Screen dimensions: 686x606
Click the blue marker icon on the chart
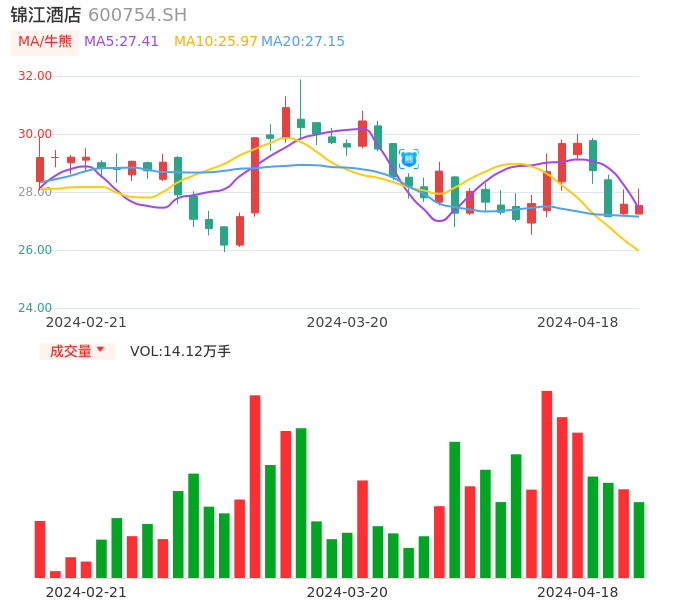tap(408, 159)
